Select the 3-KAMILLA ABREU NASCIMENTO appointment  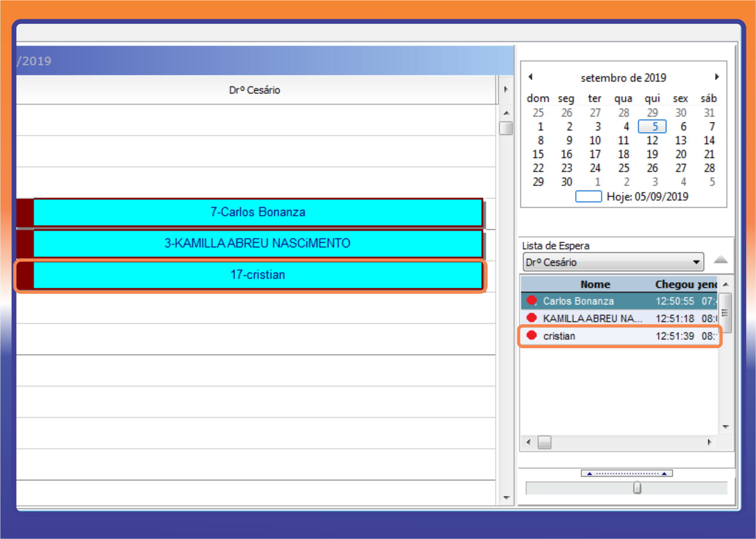click(258, 243)
